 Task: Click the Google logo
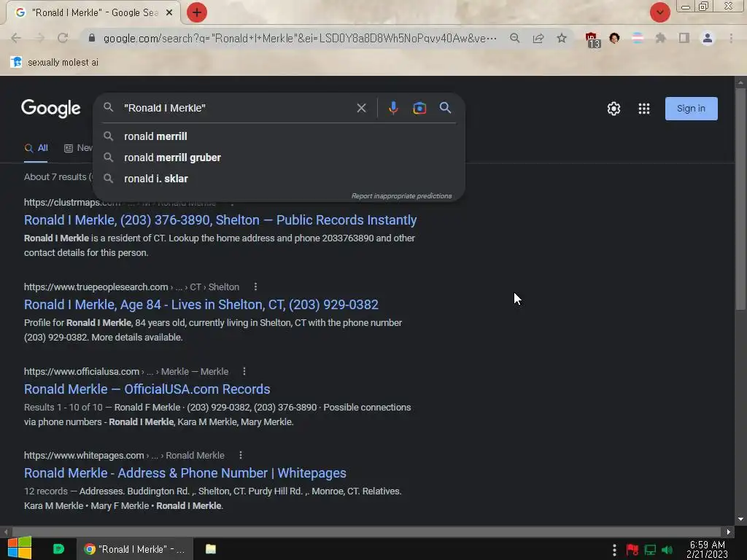51,108
